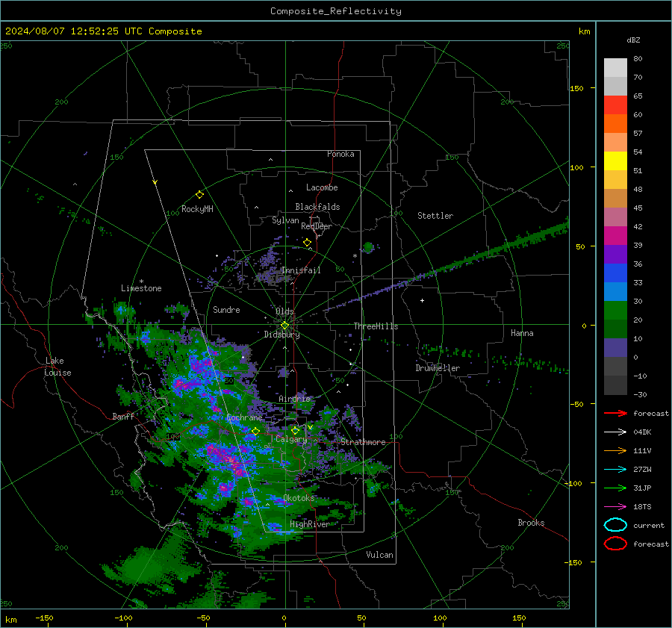Click the Innisfail city label

pyautogui.click(x=300, y=270)
